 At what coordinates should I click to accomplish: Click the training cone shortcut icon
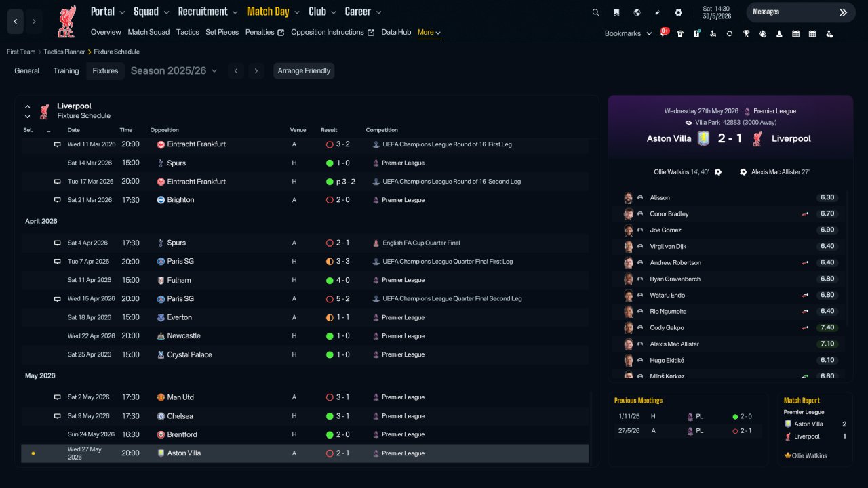779,33
